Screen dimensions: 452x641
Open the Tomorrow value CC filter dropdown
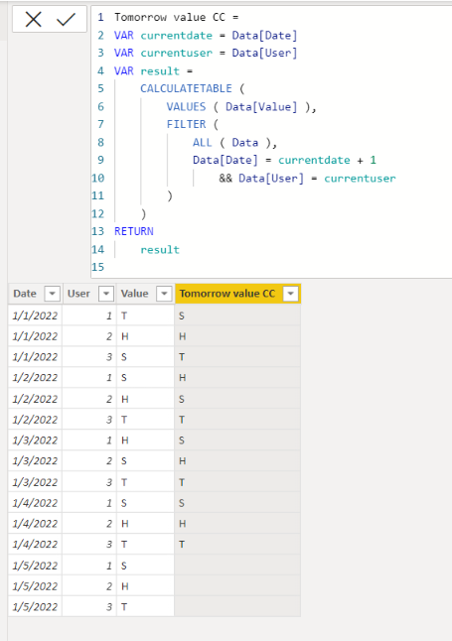click(x=291, y=294)
